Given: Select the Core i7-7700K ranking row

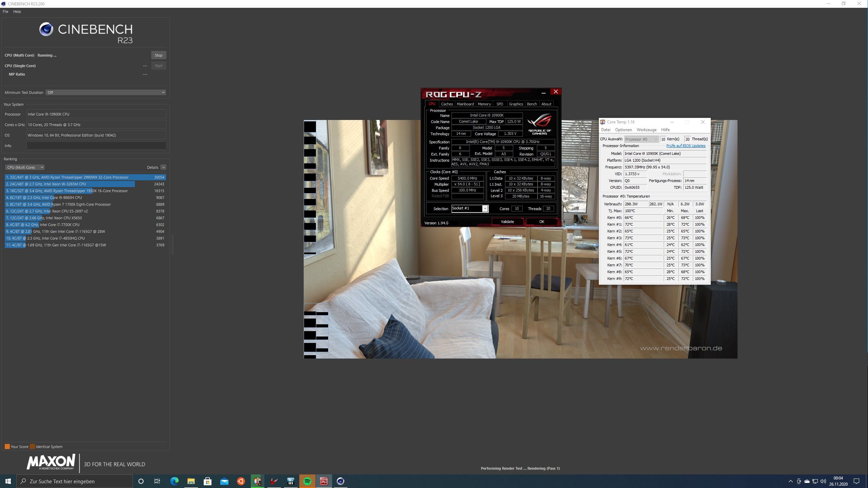Looking at the screenshot, I should click(x=85, y=225).
